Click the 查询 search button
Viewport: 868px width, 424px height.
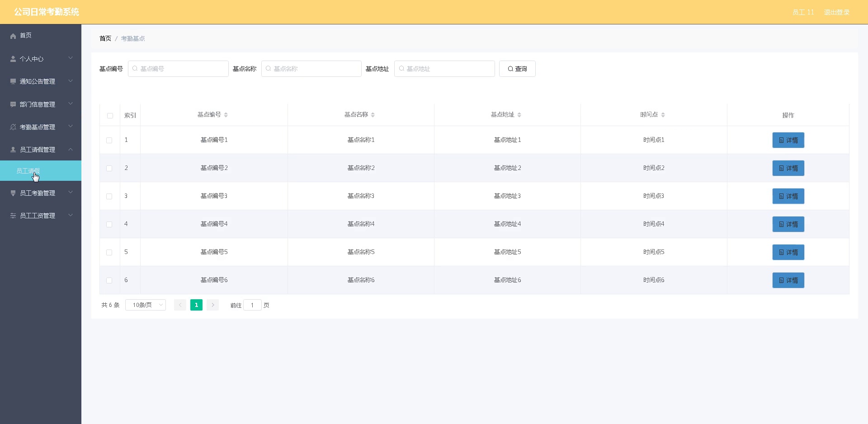click(517, 69)
